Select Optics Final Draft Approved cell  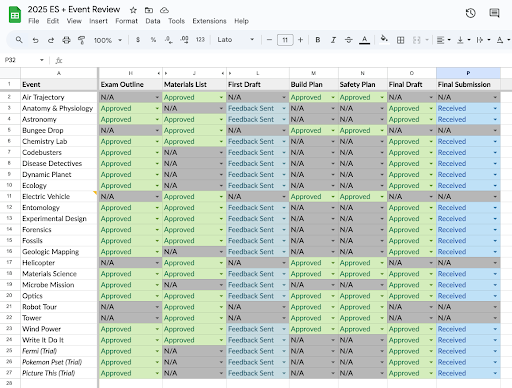(412, 296)
